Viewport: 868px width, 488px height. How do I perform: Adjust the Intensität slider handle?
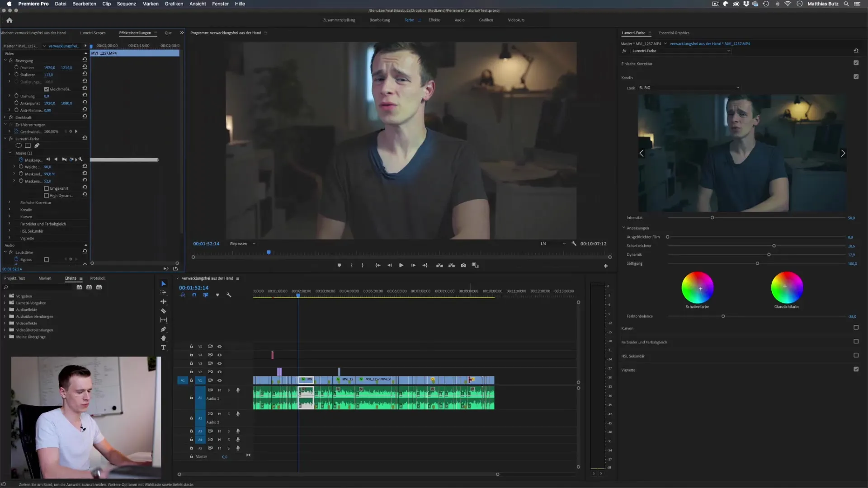click(x=712, y=218)
